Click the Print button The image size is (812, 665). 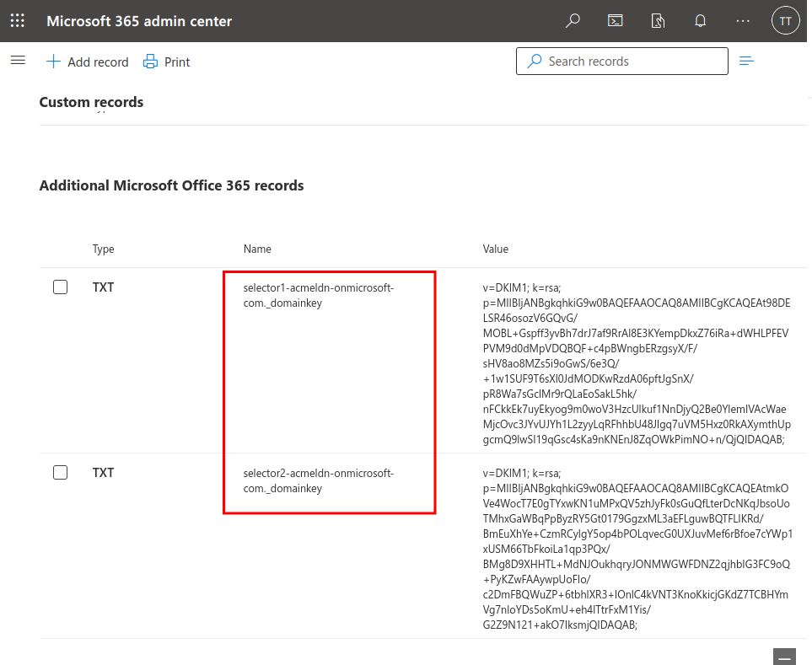[x=167, y=62]
